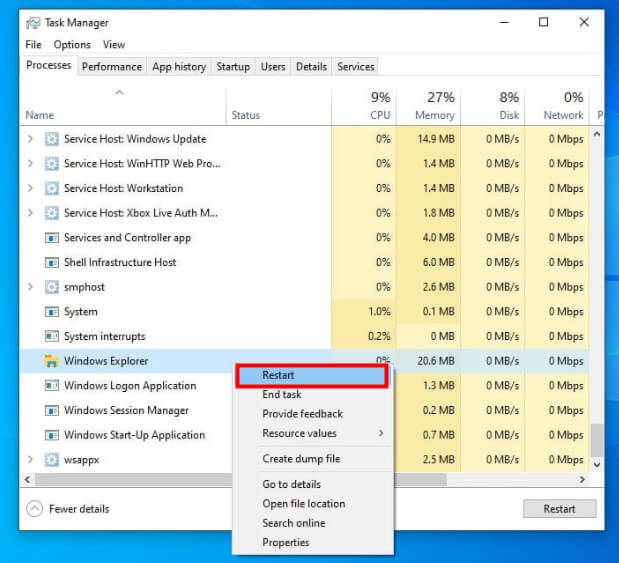Click the Windows Logon Application icon
The image size is (619, 563).
click(52, 386)
